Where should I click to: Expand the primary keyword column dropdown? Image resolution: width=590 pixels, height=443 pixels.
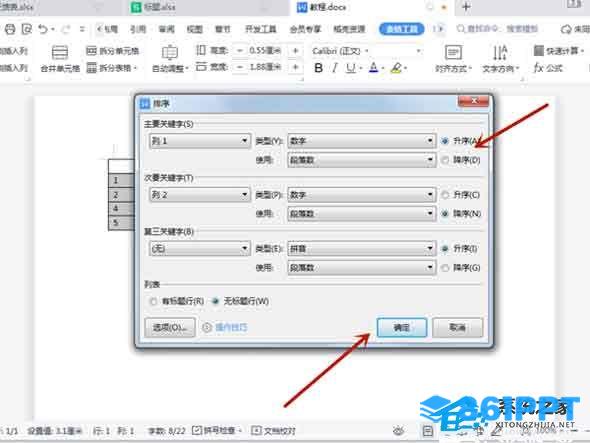200,141
